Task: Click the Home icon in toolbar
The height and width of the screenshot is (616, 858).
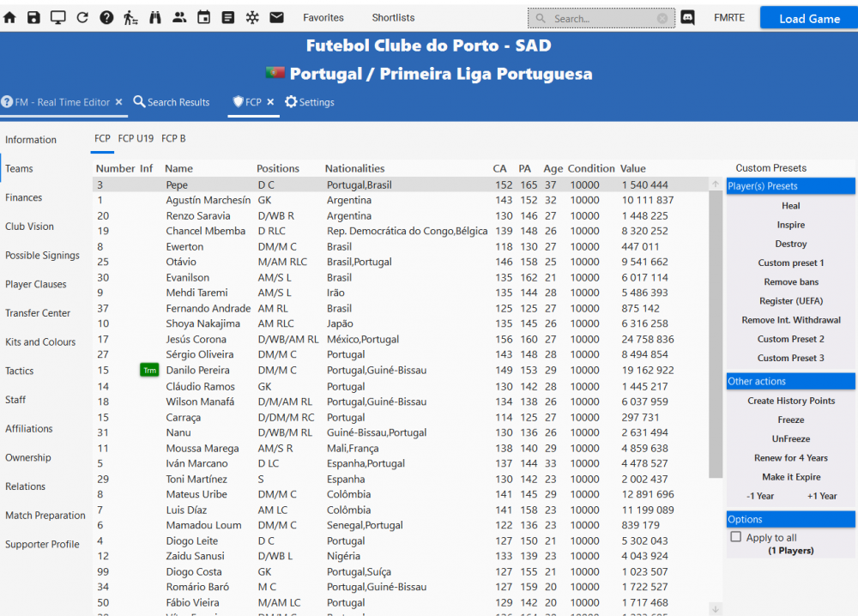Action: pos(9,17)
